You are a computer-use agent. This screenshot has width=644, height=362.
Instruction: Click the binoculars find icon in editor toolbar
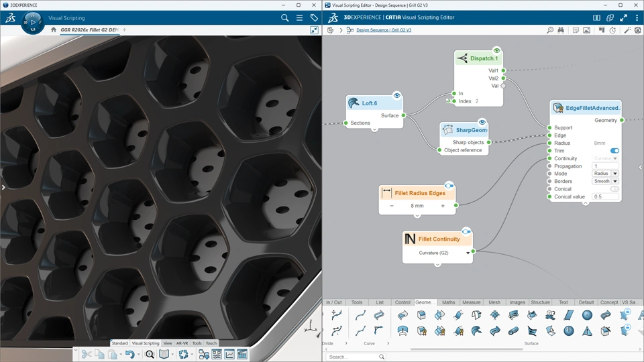(x=561, y=30)
